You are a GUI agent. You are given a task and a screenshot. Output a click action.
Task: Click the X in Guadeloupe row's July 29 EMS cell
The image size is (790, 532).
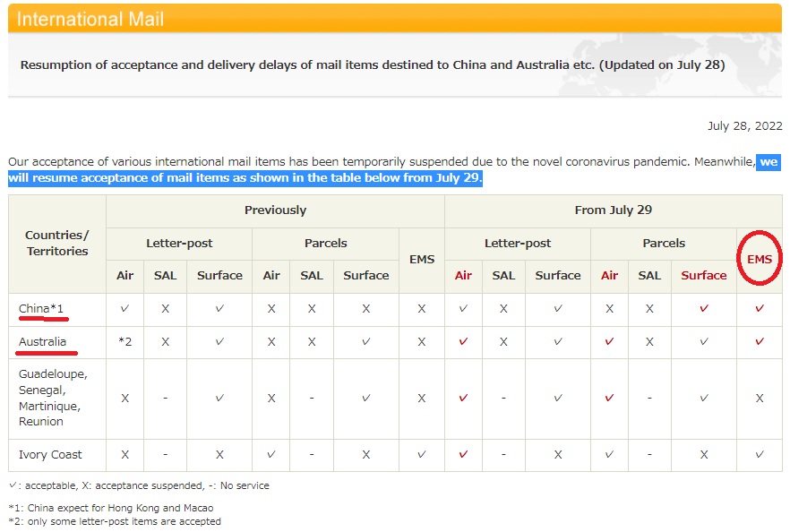[x=760, y=398]
